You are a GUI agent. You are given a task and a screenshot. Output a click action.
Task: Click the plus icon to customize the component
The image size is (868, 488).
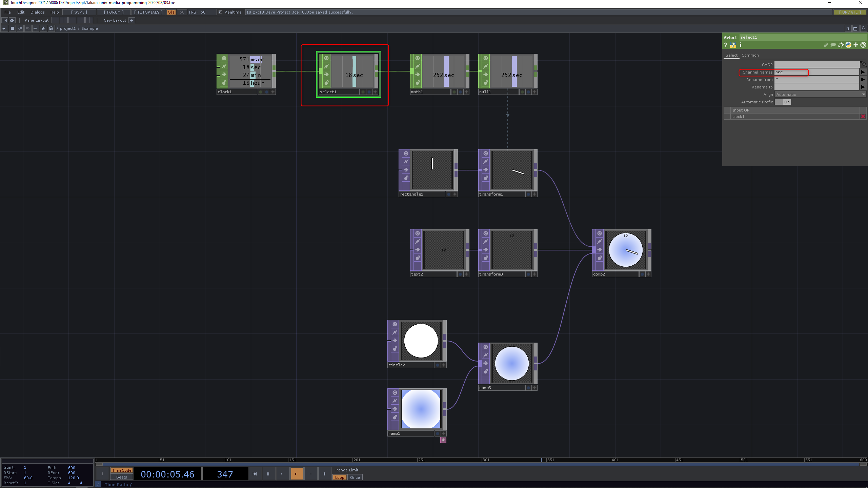click(x=856, y=45)
